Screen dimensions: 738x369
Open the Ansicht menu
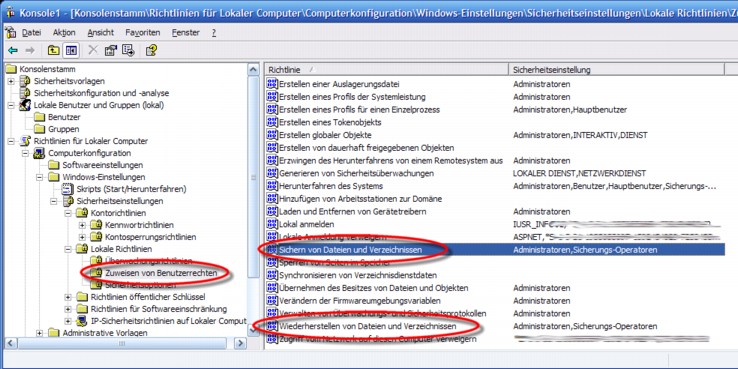click(100, 32)
